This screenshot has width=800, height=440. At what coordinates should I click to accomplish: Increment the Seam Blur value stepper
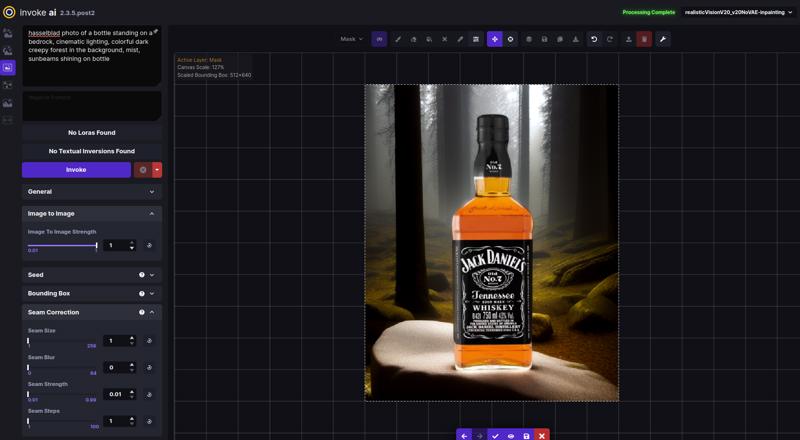[132, 365]
